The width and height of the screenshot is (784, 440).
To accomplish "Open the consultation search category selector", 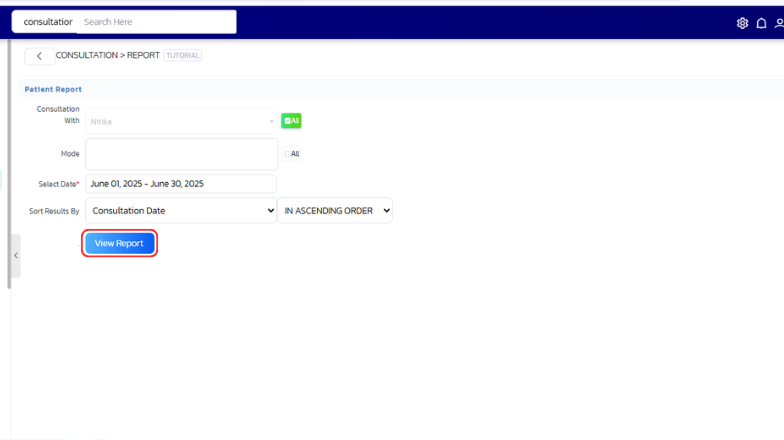I will (x=48, y=22).
